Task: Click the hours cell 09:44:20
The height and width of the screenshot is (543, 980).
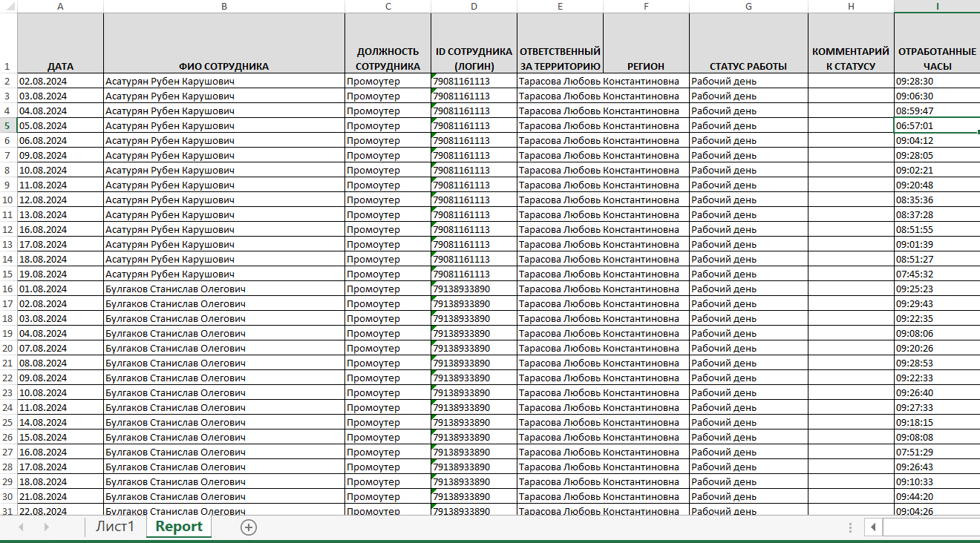Action: (x=937, y=496)
